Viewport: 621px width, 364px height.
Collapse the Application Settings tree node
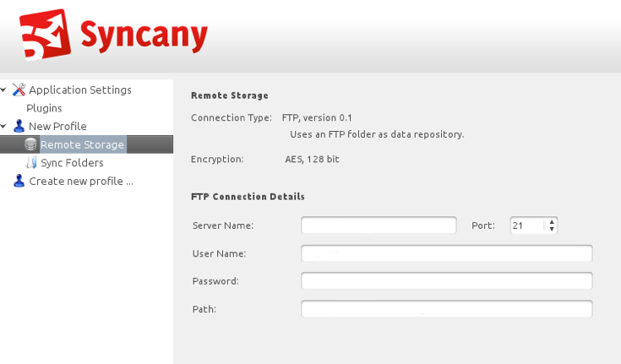[x=4, y=90]
